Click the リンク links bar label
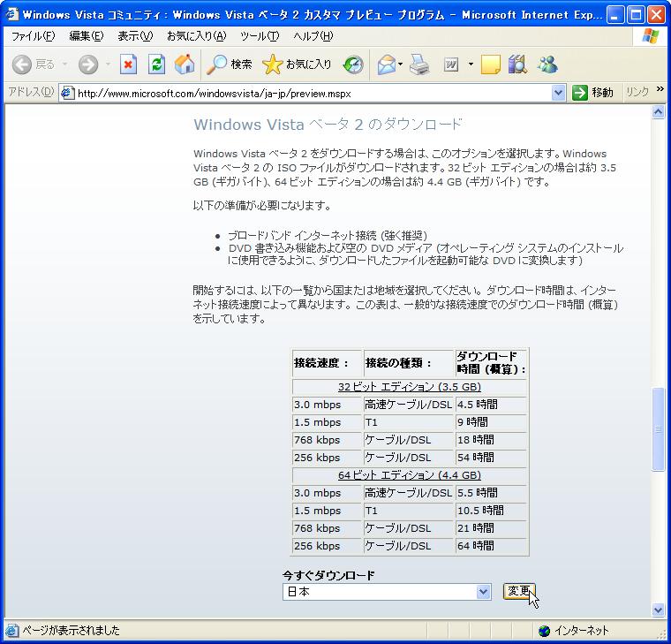 (x=637, y=92)
